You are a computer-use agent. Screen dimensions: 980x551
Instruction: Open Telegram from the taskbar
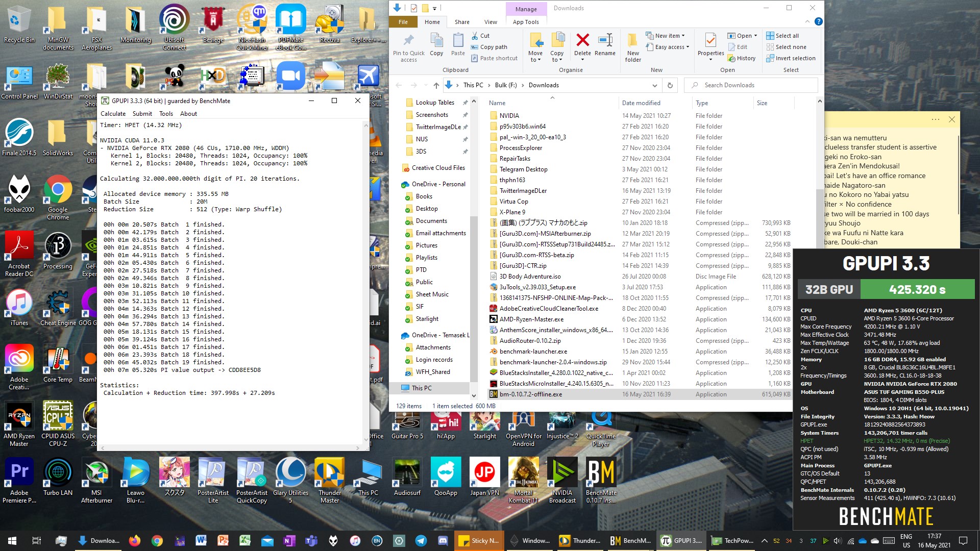tap(421, 540)
